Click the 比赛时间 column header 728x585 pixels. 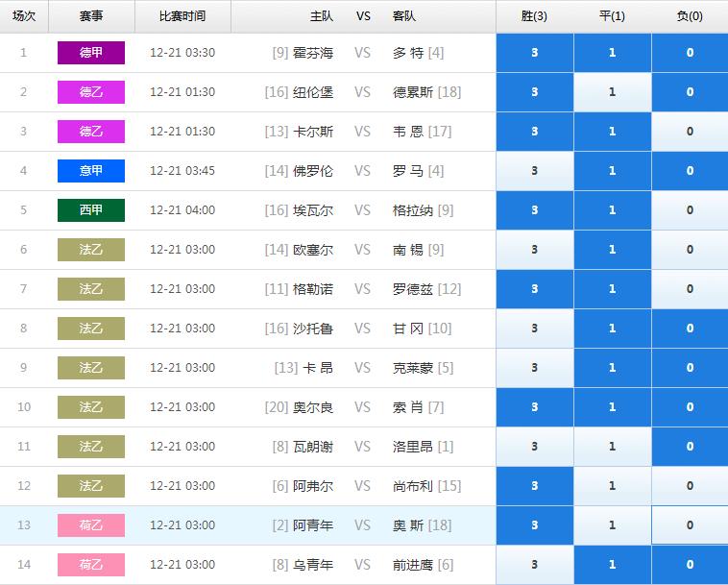(x=182, y=16)
